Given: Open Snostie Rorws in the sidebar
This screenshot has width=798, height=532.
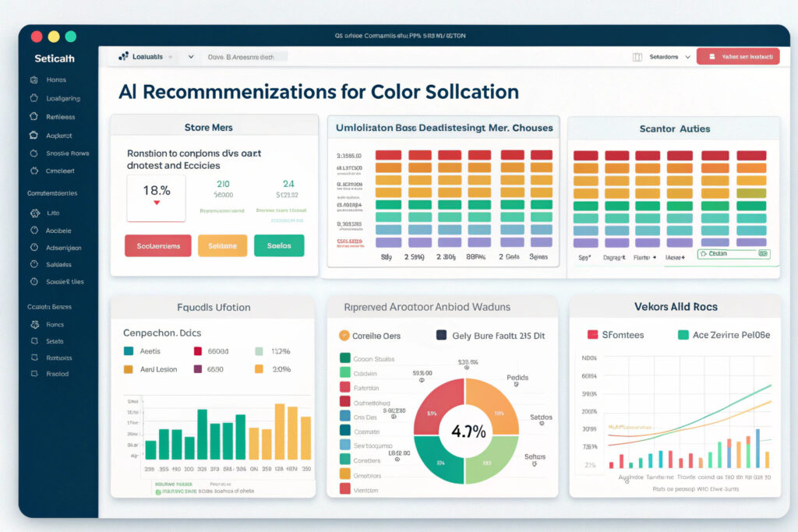Looking at the screenshot, I should pyautogui.click(x=67, y=153).
